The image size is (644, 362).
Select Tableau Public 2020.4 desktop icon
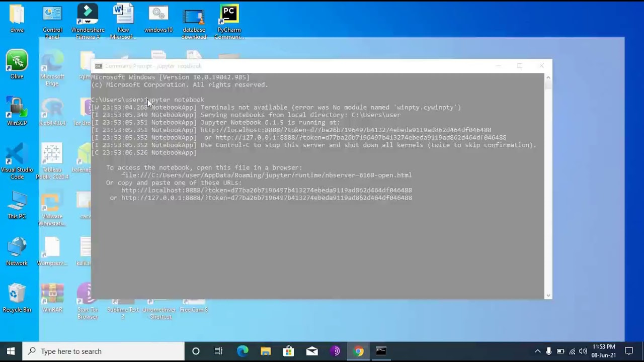tap(52, 162)
